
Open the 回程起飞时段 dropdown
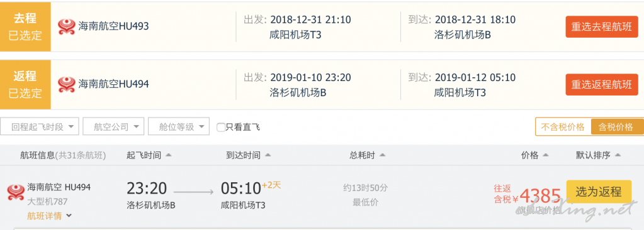point(40,127)
